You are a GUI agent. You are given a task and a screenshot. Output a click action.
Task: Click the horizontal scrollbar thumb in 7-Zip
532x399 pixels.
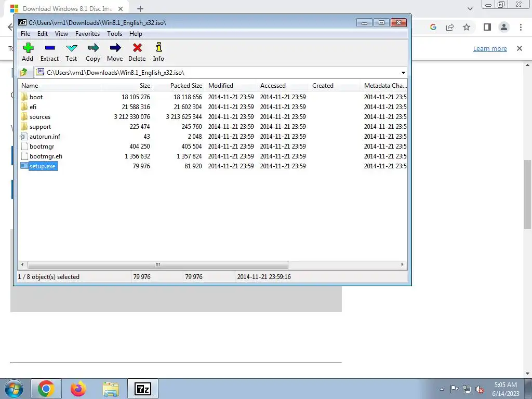[158, 264]
